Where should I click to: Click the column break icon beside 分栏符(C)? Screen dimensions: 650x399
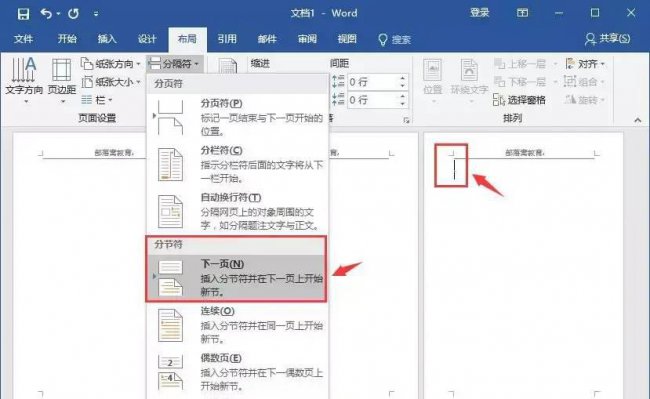coord(170,164)
